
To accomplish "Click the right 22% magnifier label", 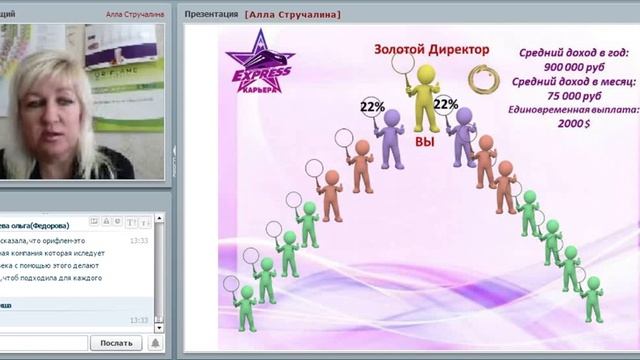I will tap(445, 104).
